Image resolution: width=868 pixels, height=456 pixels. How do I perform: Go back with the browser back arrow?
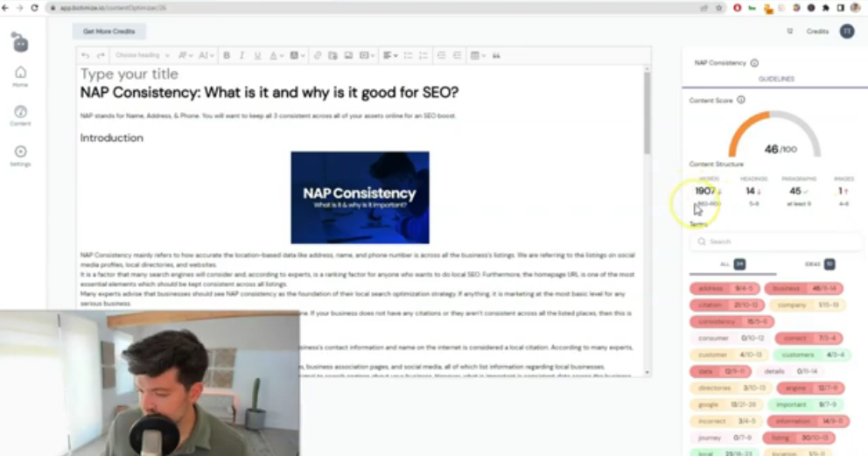point(5,8)
